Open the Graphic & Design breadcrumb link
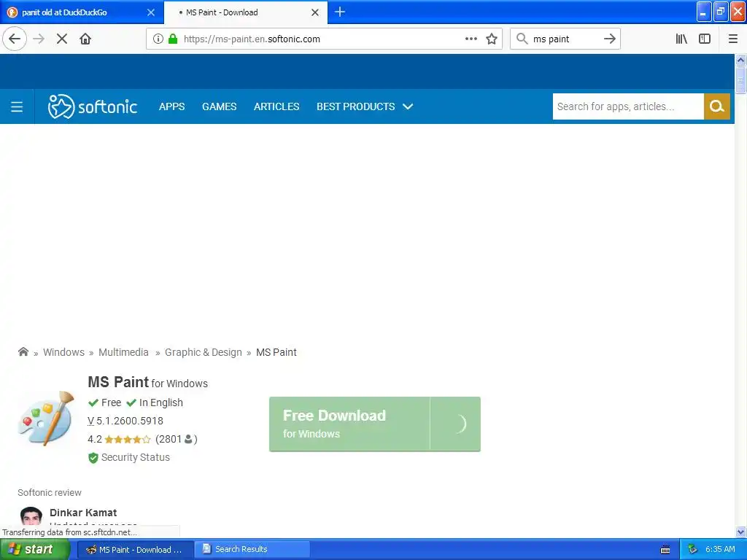The height and width of the screenshot is (560, 747). pos(204,352)
